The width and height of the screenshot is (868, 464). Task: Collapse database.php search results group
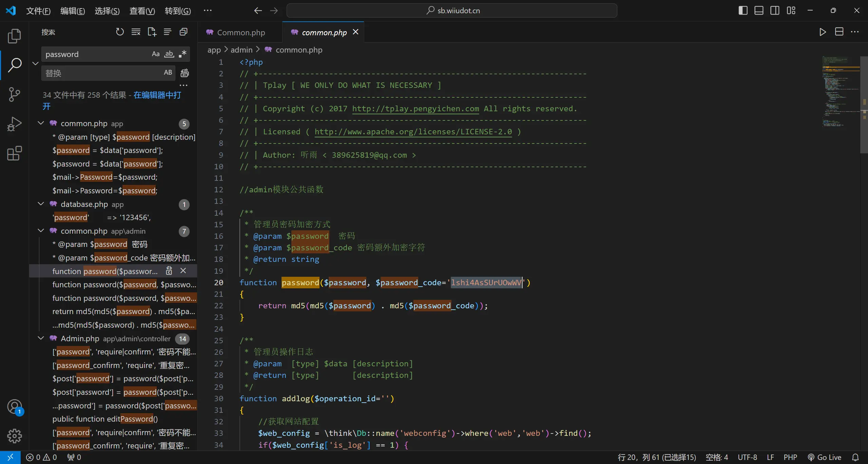click(41, 204)
